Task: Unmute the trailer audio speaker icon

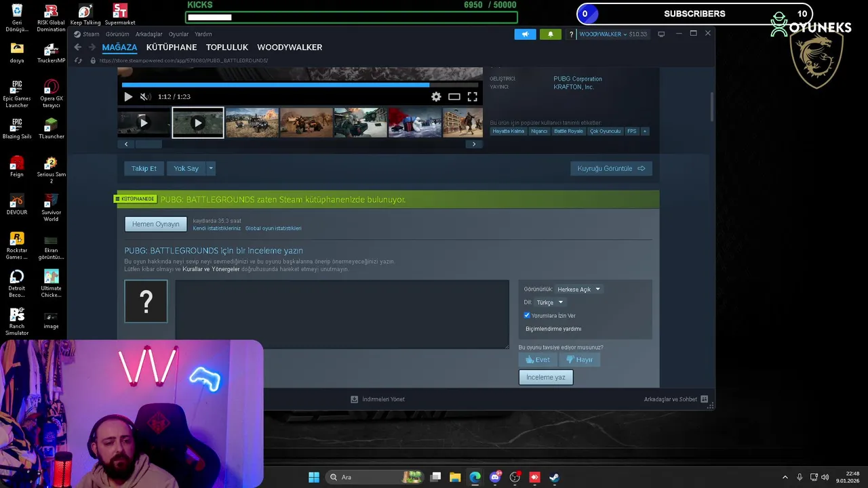Action: point(145,97)
